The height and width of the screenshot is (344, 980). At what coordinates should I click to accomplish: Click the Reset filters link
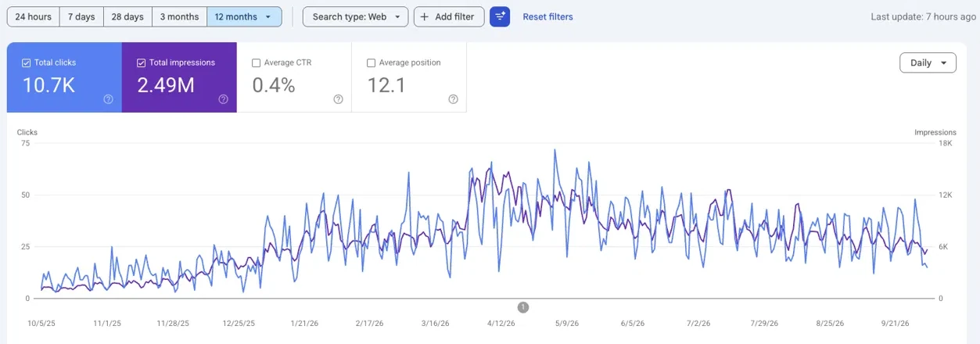(x=547, y=16)
